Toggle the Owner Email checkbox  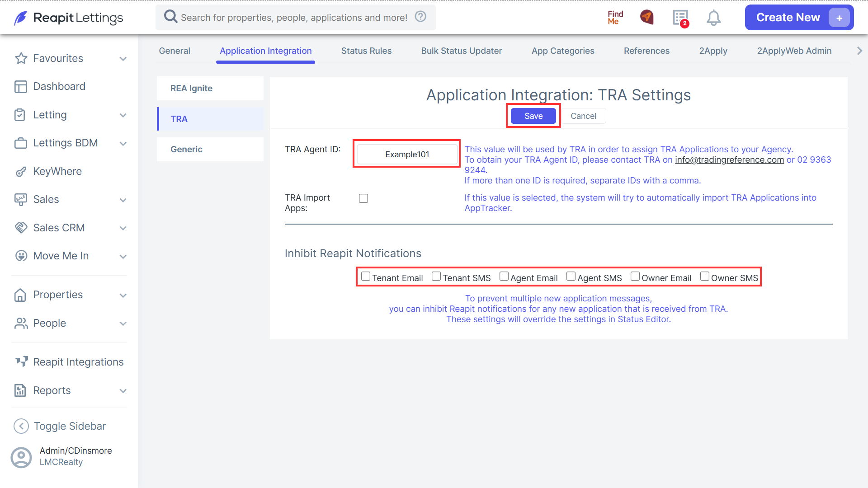point(635,276)
